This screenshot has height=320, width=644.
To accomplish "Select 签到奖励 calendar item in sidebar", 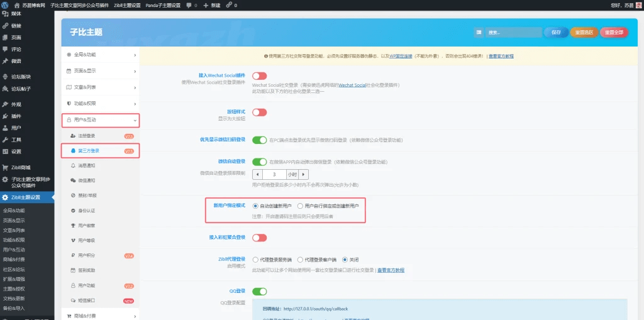I will [x=100, y=270].
